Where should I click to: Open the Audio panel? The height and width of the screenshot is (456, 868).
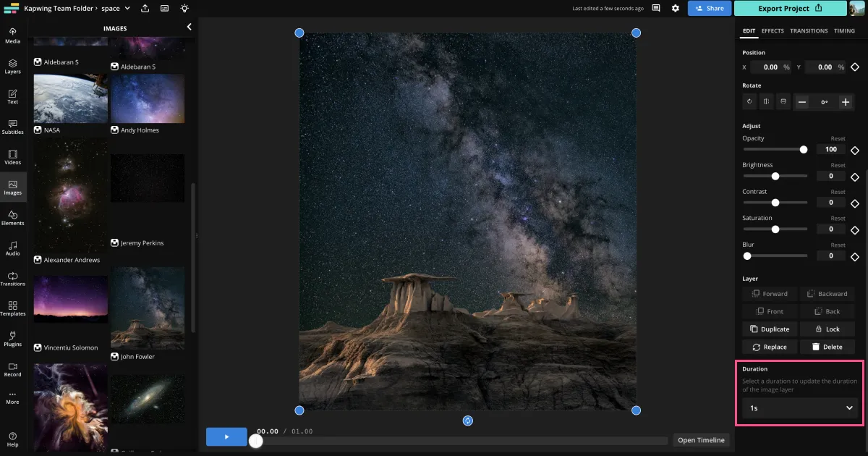[13, 248]
